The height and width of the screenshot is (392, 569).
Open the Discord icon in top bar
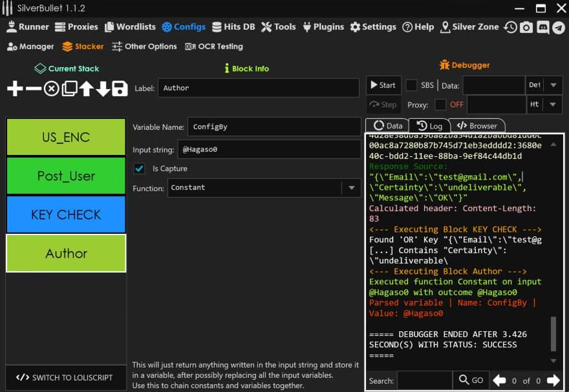coord(542,27)
